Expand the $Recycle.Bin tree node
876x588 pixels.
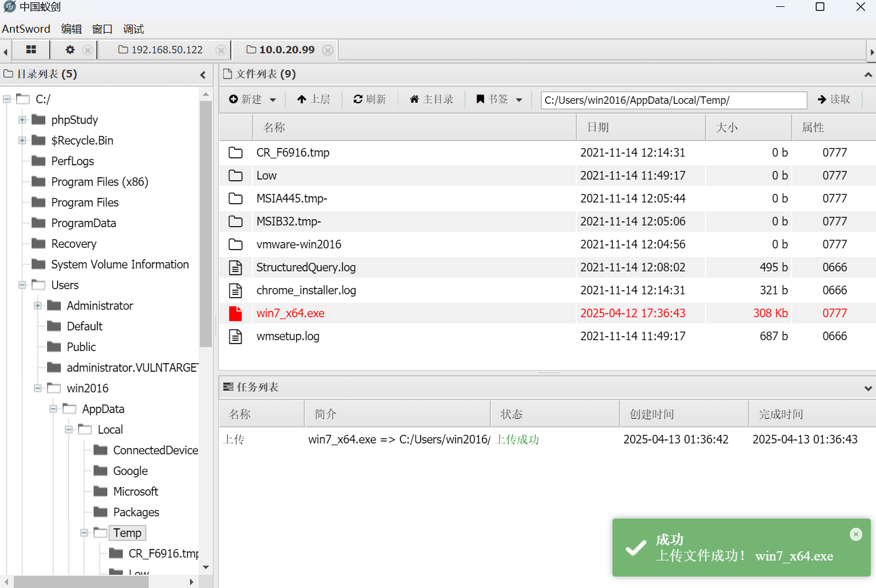click(22, 141)
